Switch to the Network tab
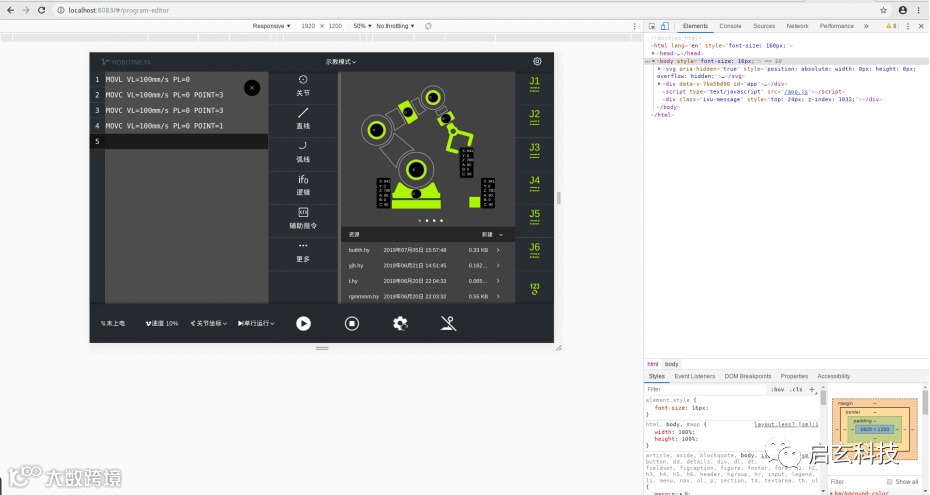The width and height of the screenshot is (930, 495). (797, 26)
